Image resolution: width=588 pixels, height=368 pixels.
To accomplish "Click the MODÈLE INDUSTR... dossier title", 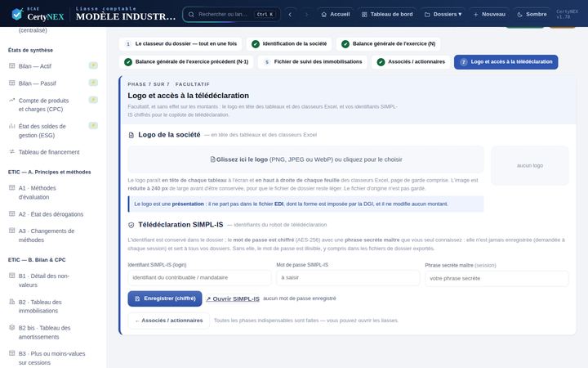I will click(x=126, y=16).
